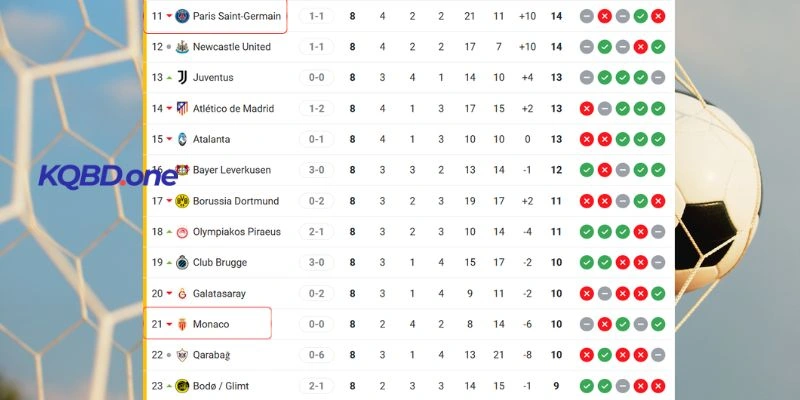Click the Club Brugge crest
Screen dimensions: 800x400
(x=182, y=263)
